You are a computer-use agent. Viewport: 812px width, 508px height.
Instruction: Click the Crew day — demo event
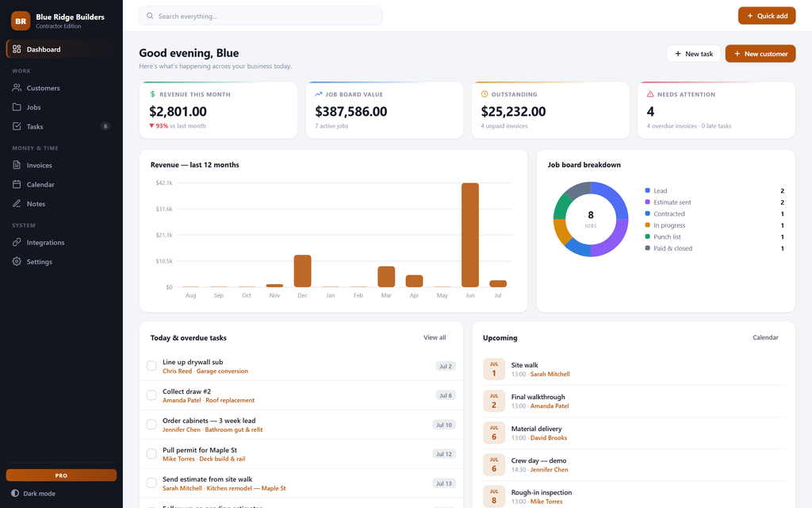tap(634, 464)
